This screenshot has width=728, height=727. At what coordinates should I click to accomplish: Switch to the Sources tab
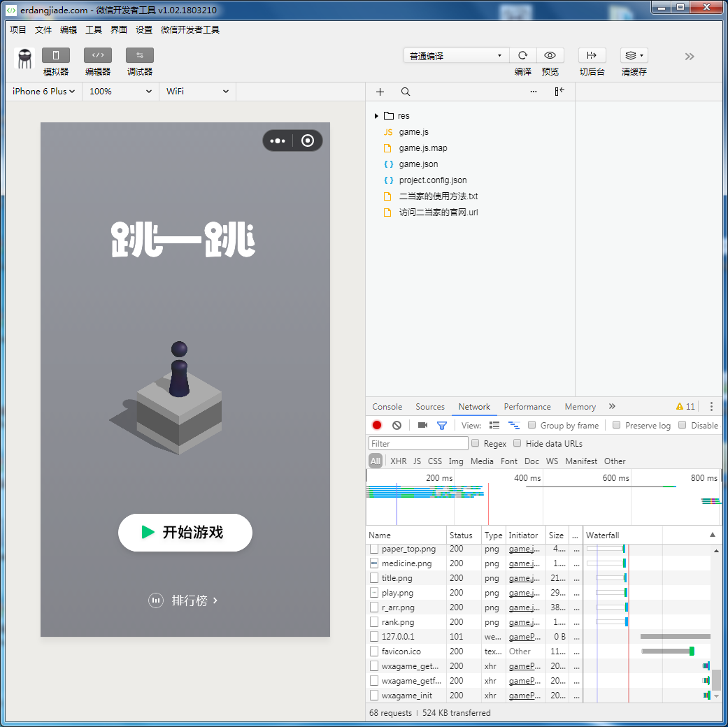click(430, 407)
